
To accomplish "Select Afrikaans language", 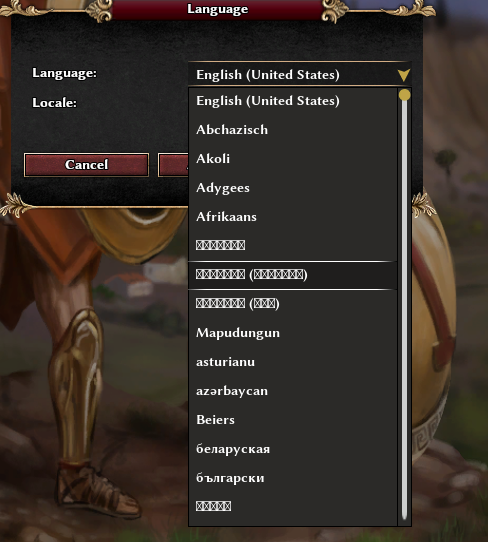I will click(x=292, y=217).
